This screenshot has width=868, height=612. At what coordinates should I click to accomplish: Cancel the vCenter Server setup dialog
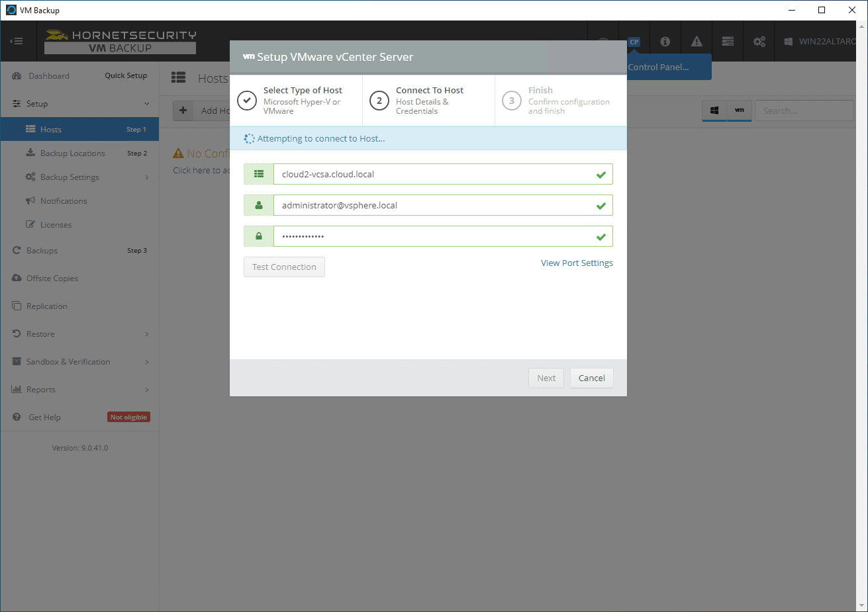(x=592, y=378)
